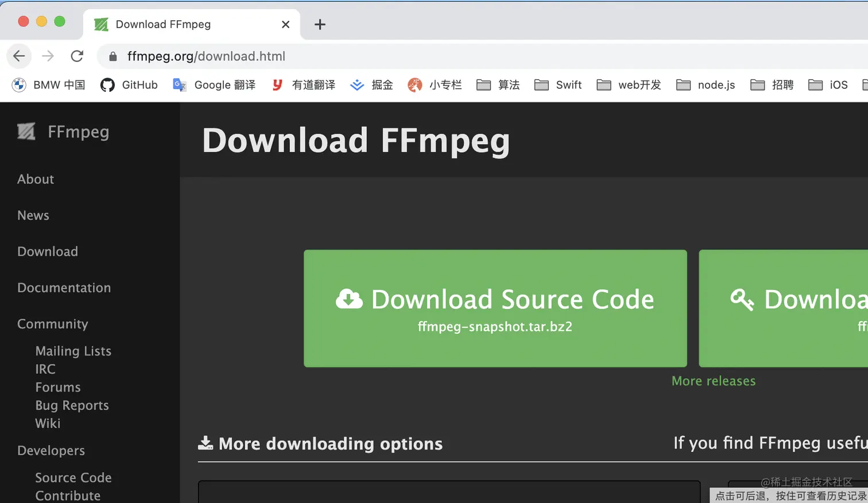This screenshot has height=503, width=868.
Task: Reload the page with the refresh icon
Action: (77, 56)
